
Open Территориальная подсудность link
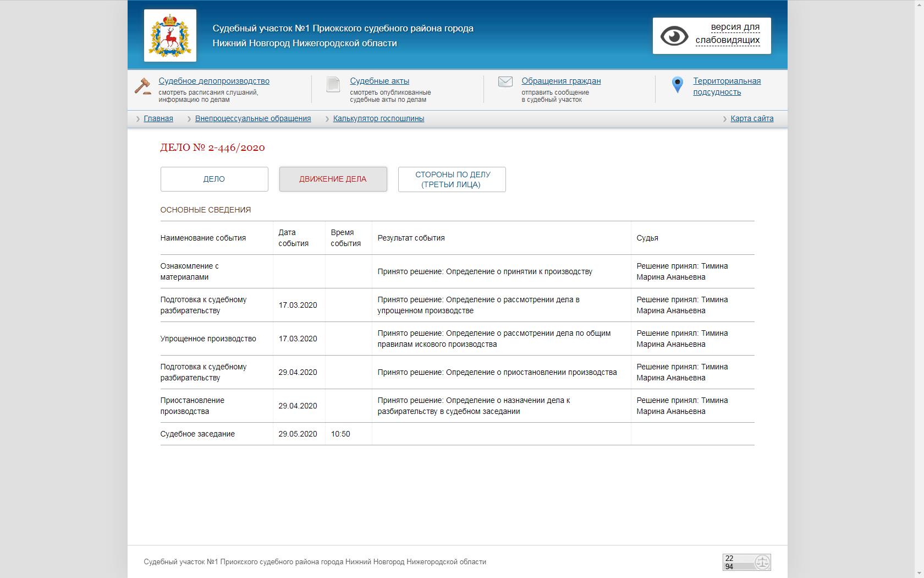point(727,86)
